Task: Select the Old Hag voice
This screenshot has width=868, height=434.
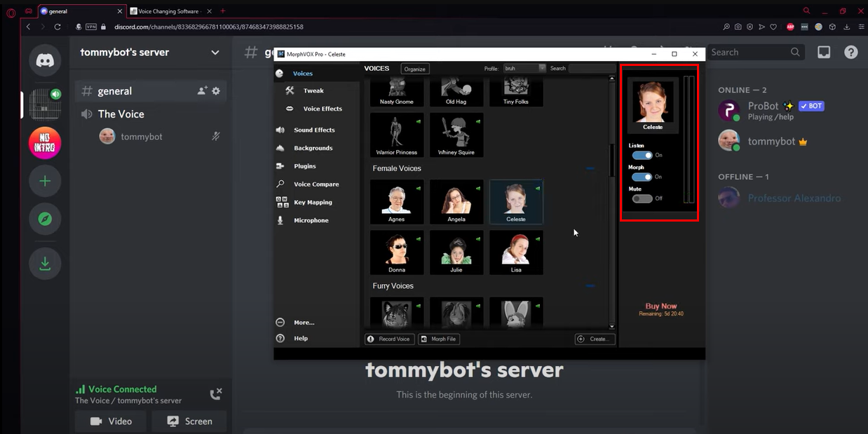Action: [x=456, y=93]
